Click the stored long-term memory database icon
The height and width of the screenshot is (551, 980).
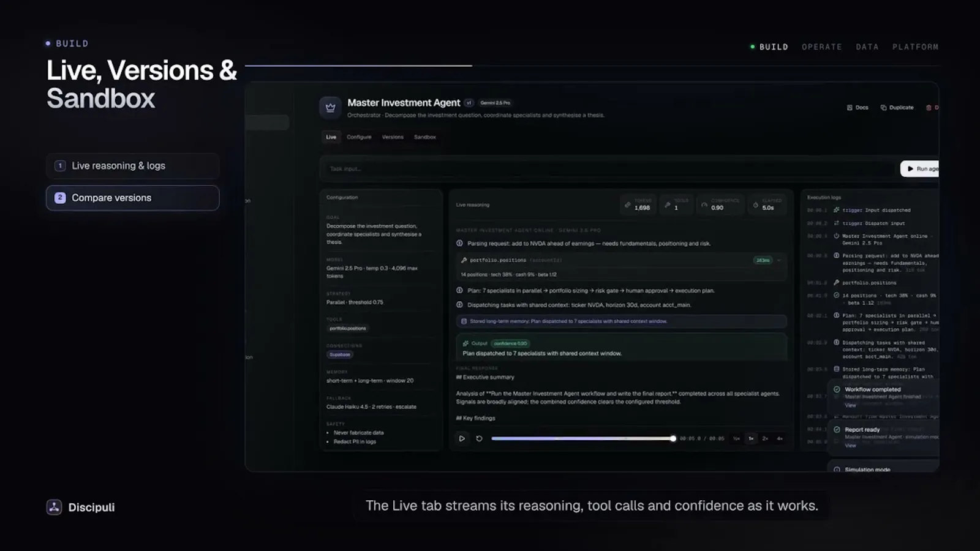click(x=464, y=321)
